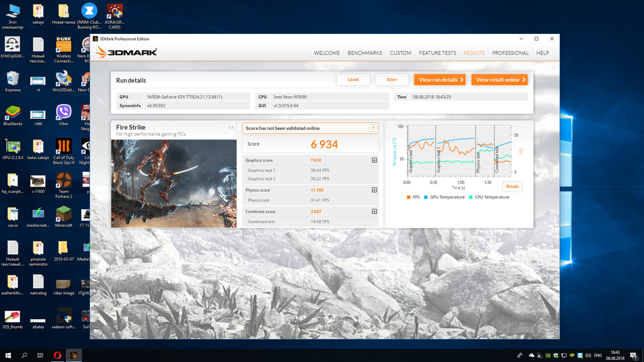This screenshot has width=644, height=362.
Task: Click the GUI version v1.5.915.0 64
Action: [x=286, y=106]
